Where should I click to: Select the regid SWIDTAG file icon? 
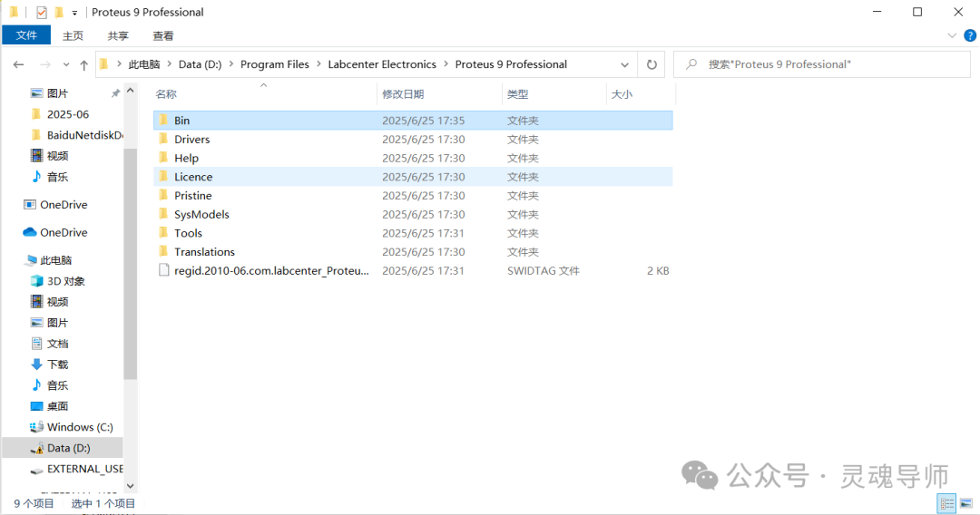coord(163,269)
